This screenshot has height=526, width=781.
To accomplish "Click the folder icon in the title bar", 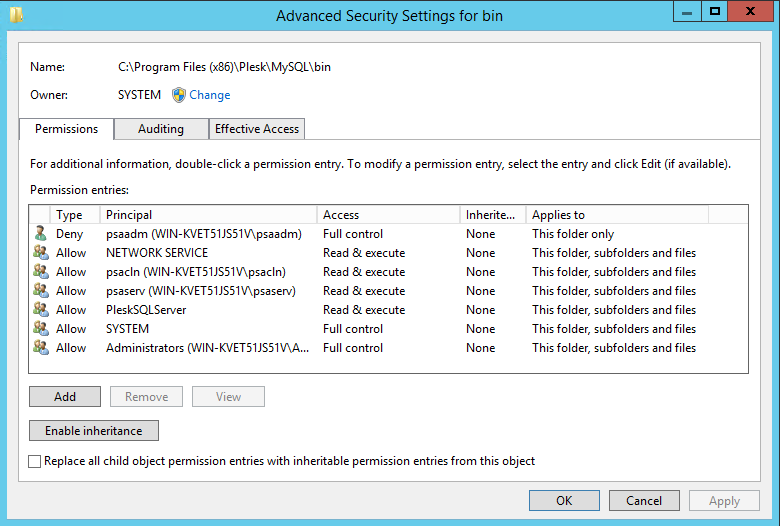I will [x=16, y=14].
